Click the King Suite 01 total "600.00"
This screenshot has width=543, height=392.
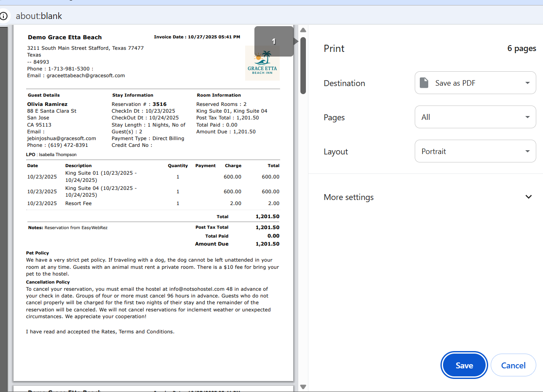[270, 177]
